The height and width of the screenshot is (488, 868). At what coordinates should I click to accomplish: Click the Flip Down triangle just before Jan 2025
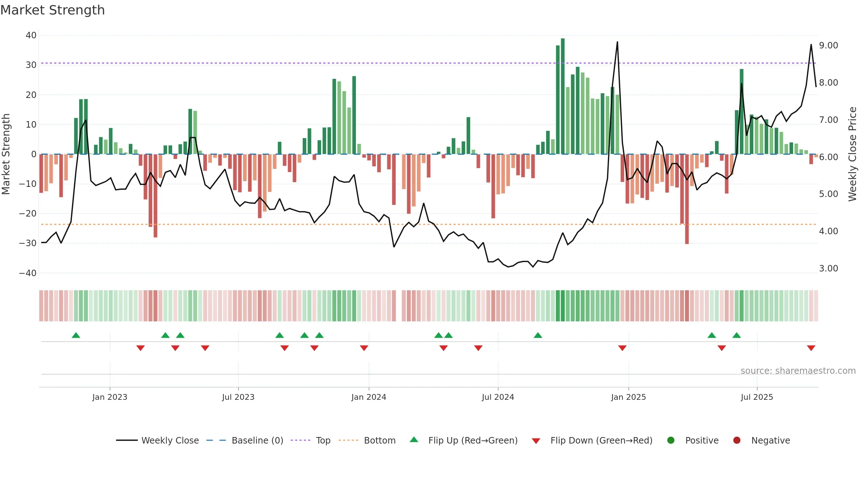click(x=622, y=348)
